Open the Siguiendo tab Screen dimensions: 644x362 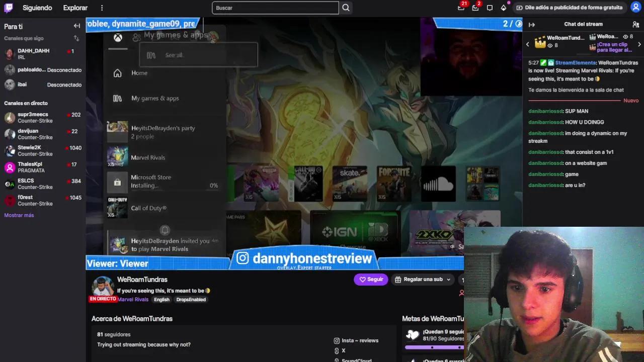pos(37,8)
